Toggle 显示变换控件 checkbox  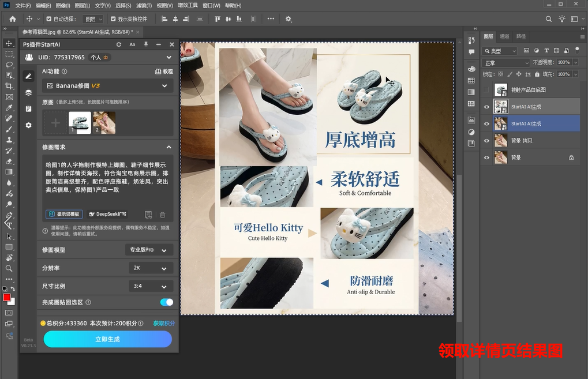[113, 18]
